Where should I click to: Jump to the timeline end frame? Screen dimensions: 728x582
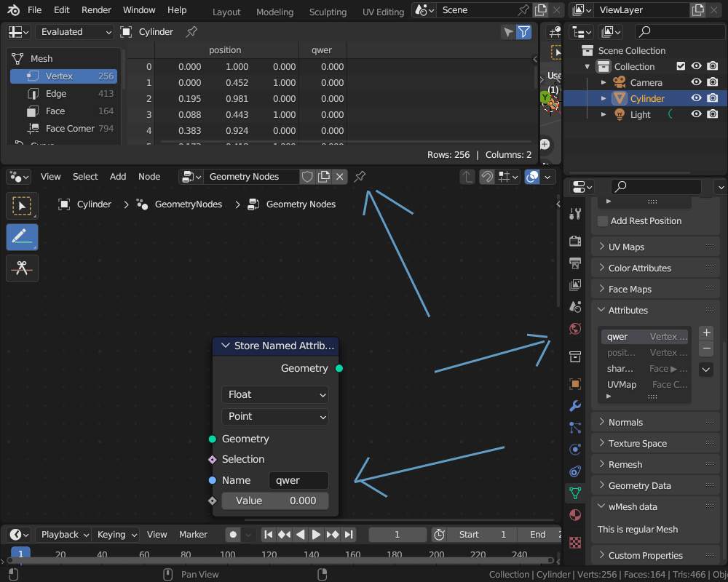(x=349, y=535)
